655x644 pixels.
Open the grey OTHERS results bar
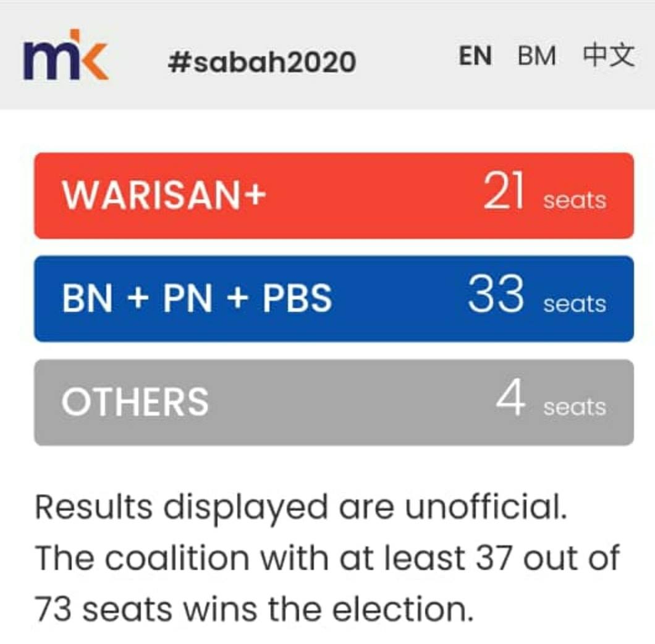click(334, 403)
